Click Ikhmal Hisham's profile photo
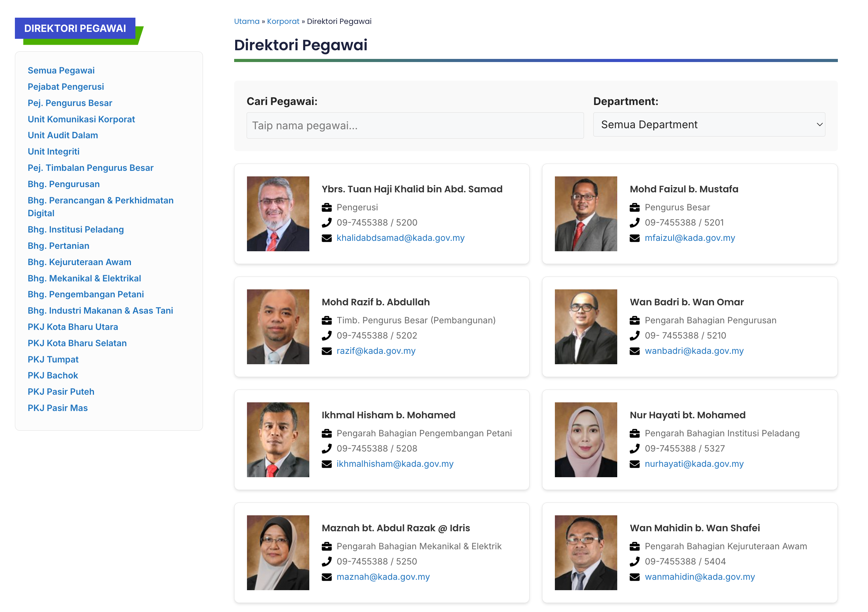Viewport: 868px width, 612px height. point(278,439)
